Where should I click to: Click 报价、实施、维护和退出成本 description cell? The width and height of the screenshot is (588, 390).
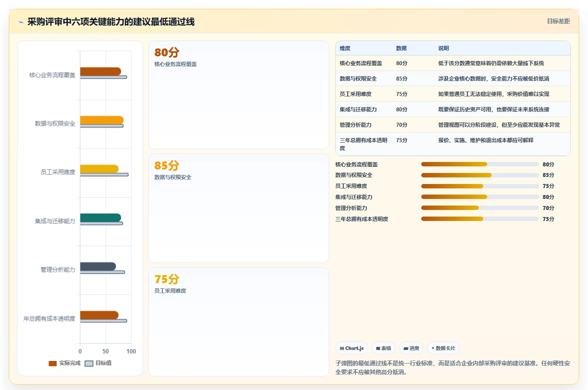(x=486, y=140)
